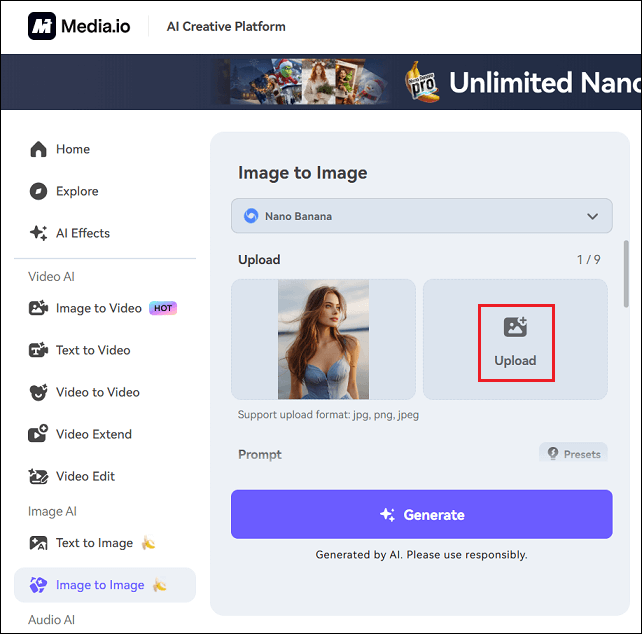Click the Nano Banana model logo icon
Screen dimensions: 642x634
point(251,216)
